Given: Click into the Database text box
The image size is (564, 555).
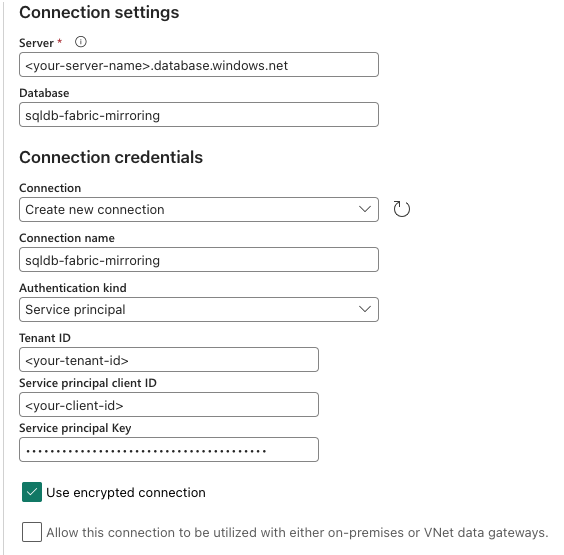Looking at the screenshot, I should click(199, 115).
